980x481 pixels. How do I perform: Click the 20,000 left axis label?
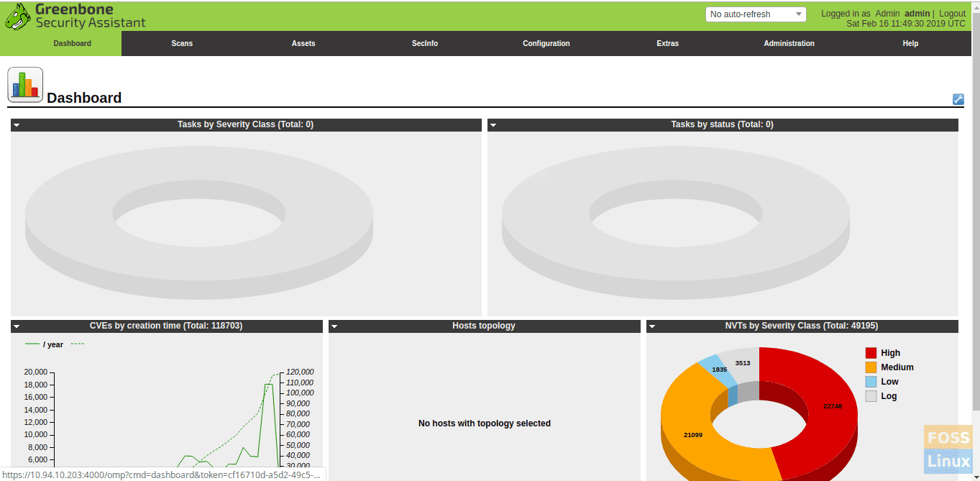(x=35, y=372)
